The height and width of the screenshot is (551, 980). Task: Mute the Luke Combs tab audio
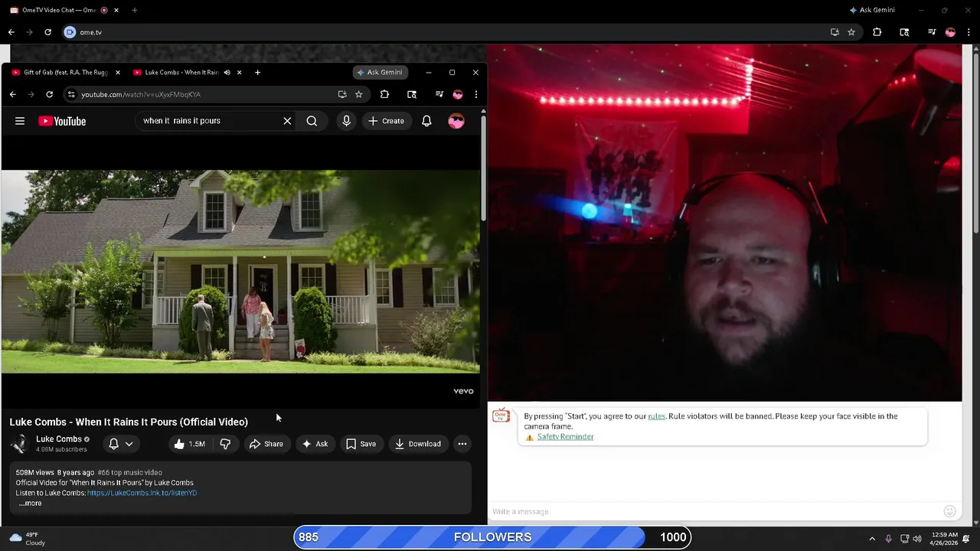click(x=227, y=73)
